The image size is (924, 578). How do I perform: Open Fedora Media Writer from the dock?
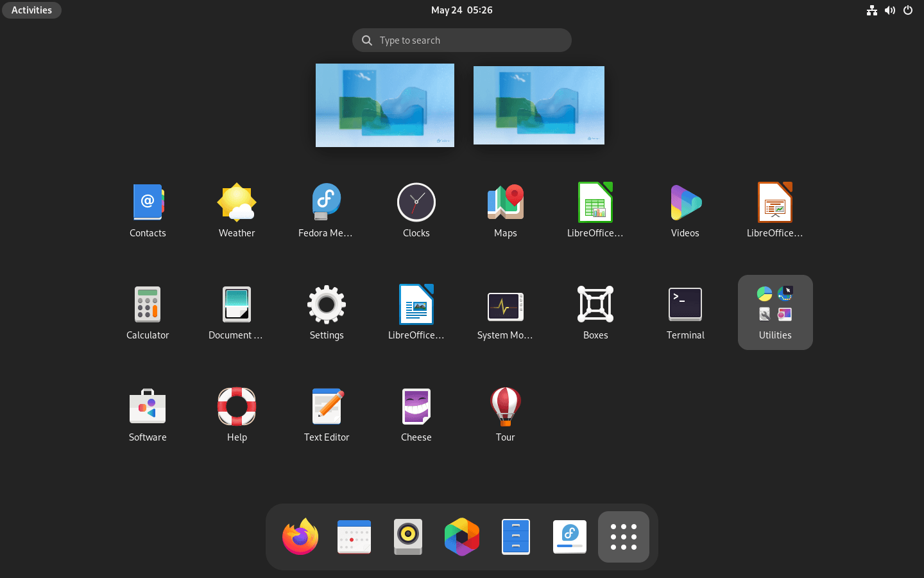click(569, 537)
